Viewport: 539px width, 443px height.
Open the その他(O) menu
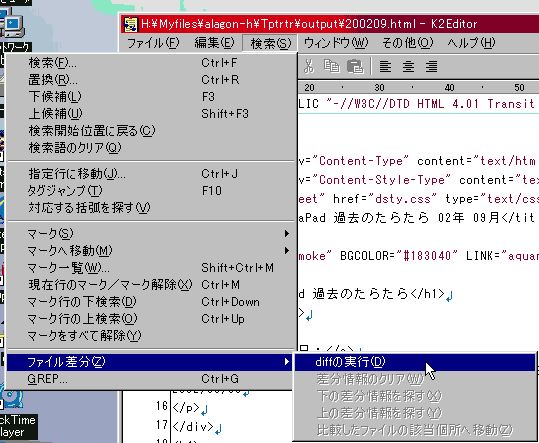408,43
